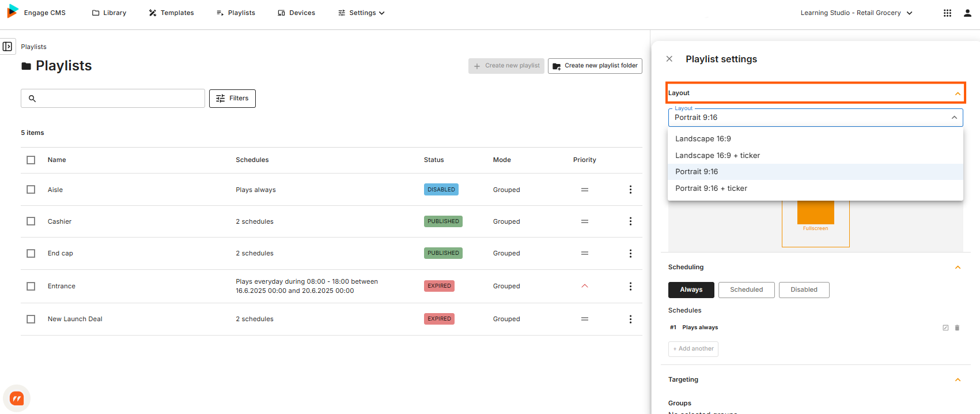The image size is (980, 414).
Task: Delete schedule #1 via trash icon
Action: pyautogui.click(x=957, y=328)
